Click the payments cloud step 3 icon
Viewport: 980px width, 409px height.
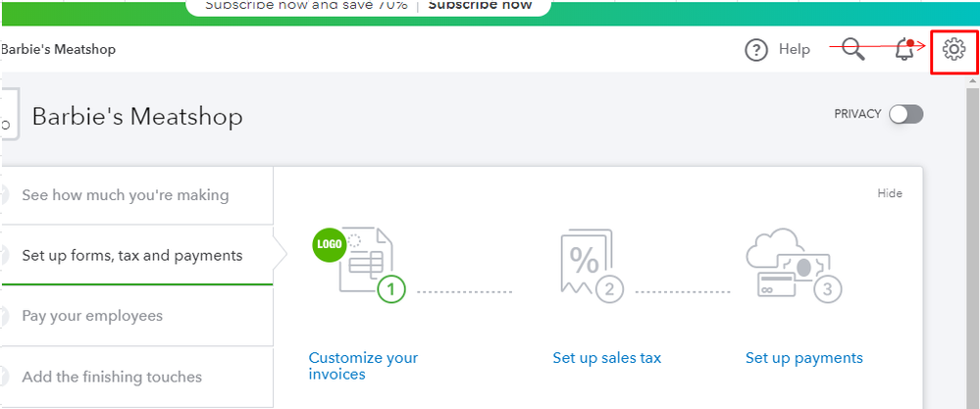794,264
